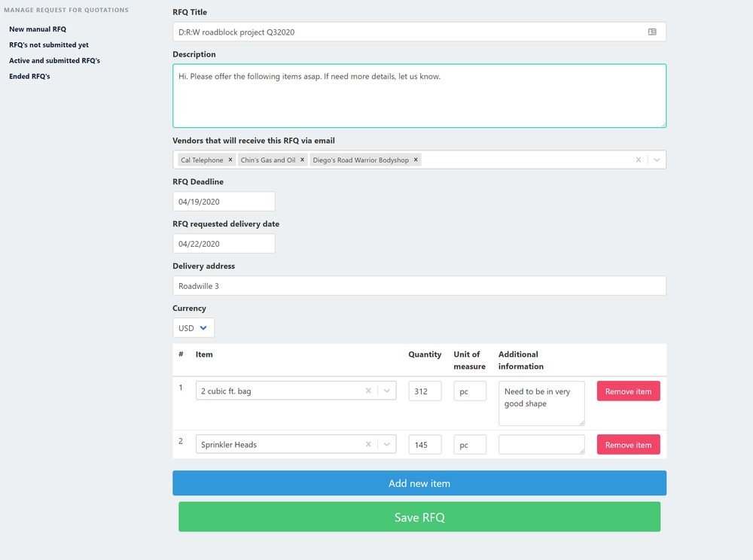This screenshot has height=560, width=753.
Task: Click Save RFQ
Action: (419, 517)
